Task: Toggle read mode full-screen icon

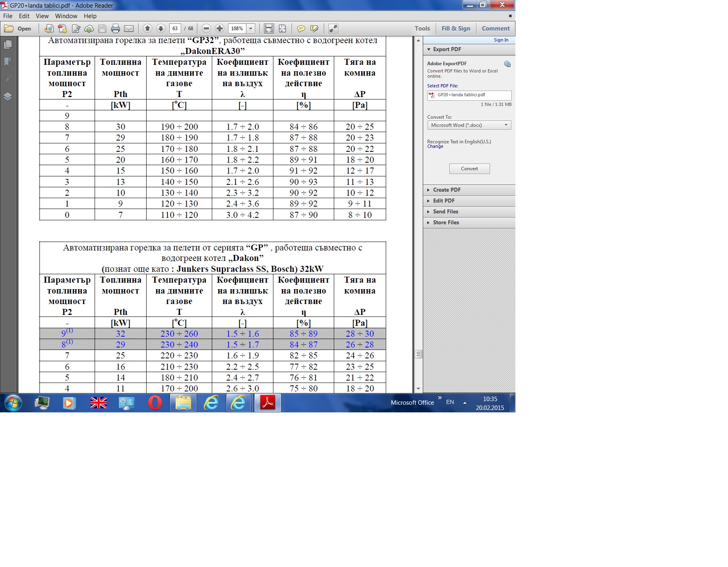Action: point(333,29)
